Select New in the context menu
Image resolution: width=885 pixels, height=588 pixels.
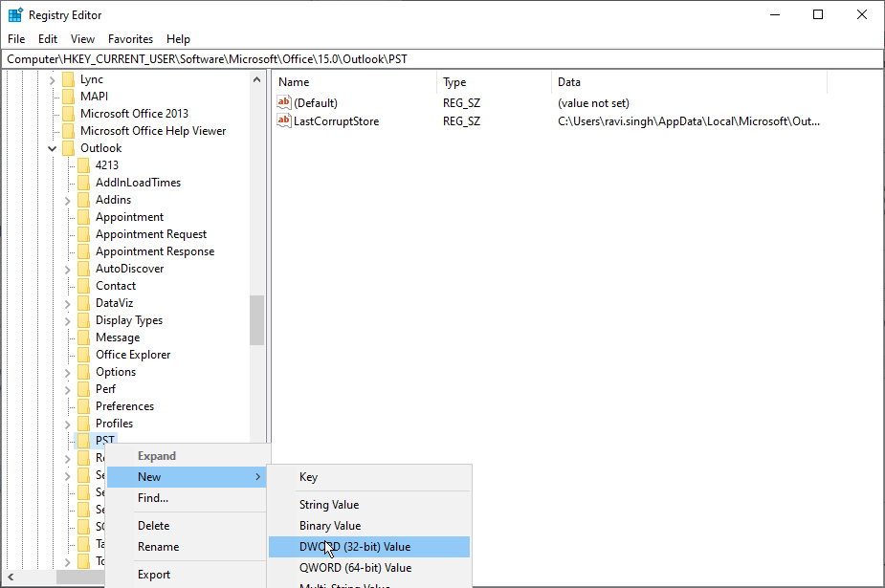pyautogui.click(x=187, y=477)
